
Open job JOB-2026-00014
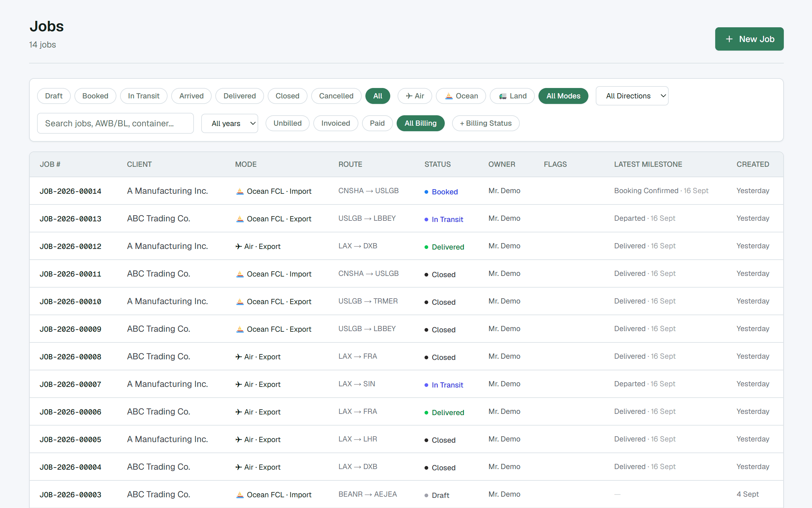70,191
